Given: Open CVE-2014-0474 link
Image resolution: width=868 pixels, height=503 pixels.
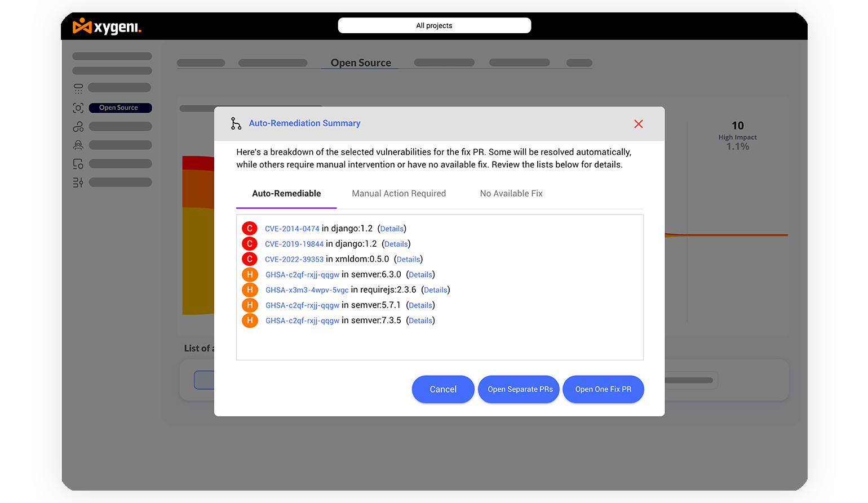Looking at the screenshot, I should (292, 229).
